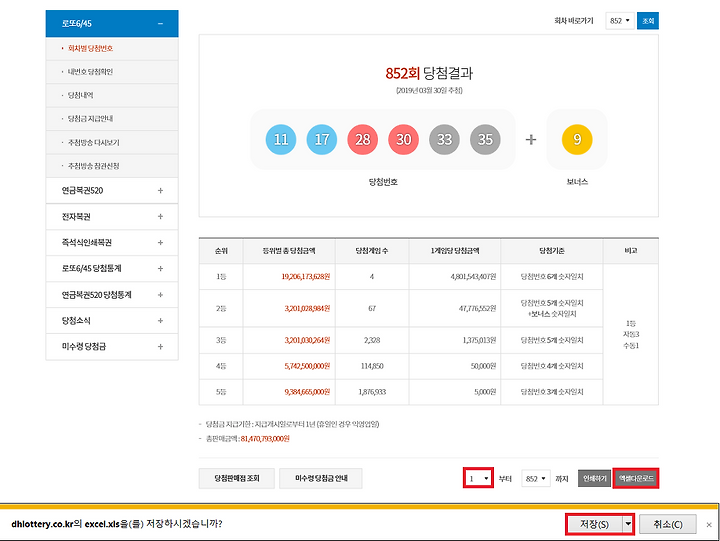720x541 pixels.
Task: Select total sales amount 81,470,793,000원
Action: [x=265, y=439]
